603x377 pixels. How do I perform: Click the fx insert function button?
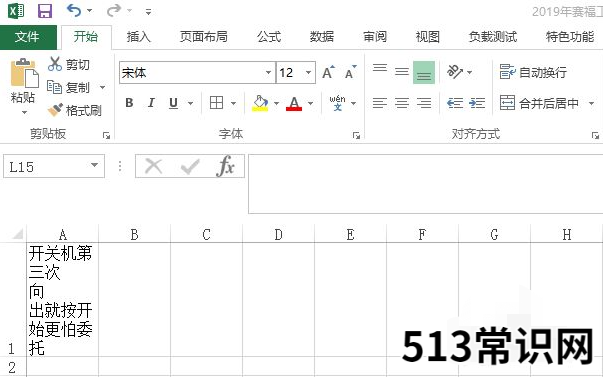pyautogui.click(x=225, y=166)
